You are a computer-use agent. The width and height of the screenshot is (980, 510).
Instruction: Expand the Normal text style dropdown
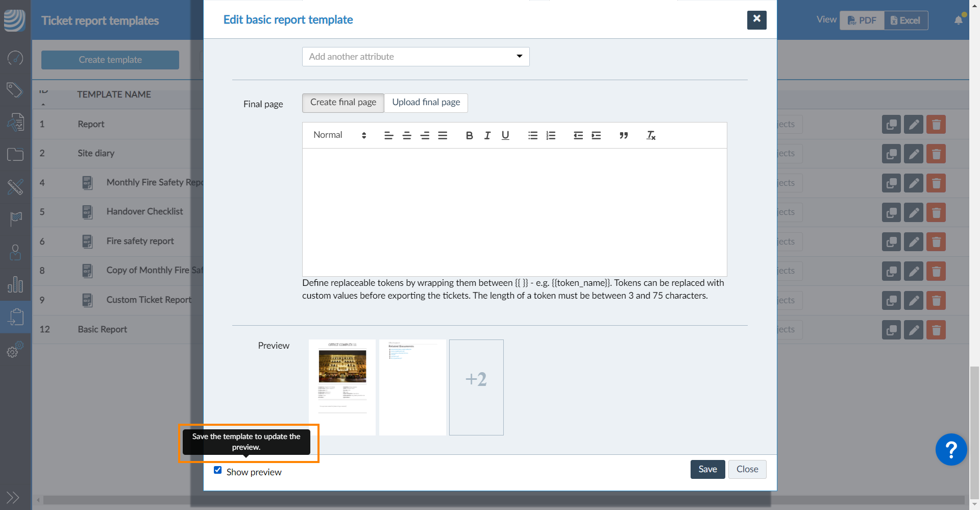pyautogui.click(x=339, y=135)
